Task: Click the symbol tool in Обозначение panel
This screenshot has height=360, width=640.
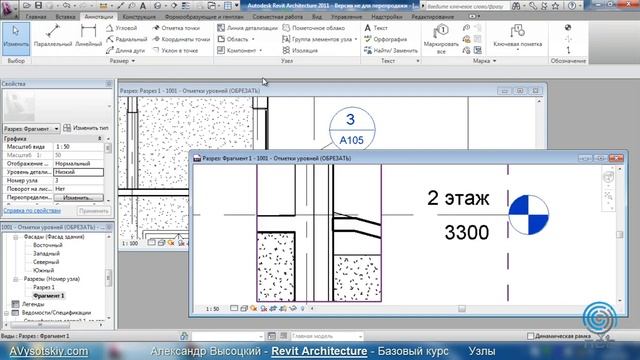Action: tap(568, 28)
